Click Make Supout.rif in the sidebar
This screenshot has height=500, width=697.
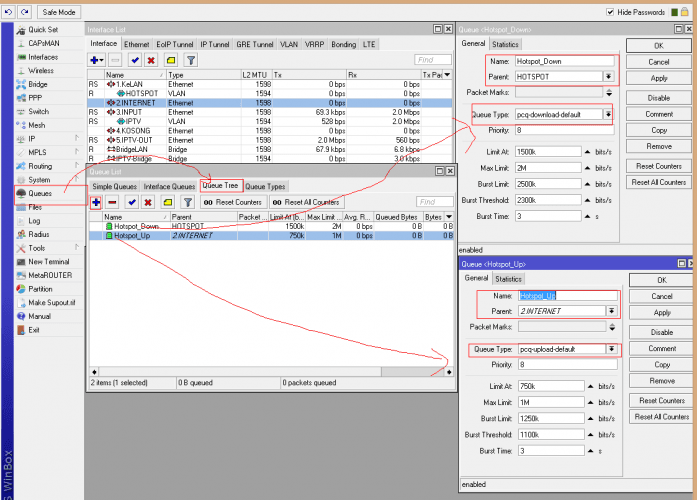pyautogui.click(x=52, y=303)
